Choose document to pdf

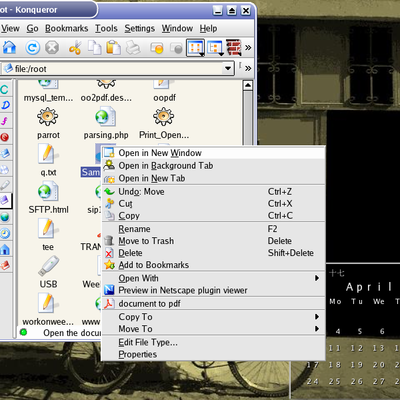(x=213, y=304)
